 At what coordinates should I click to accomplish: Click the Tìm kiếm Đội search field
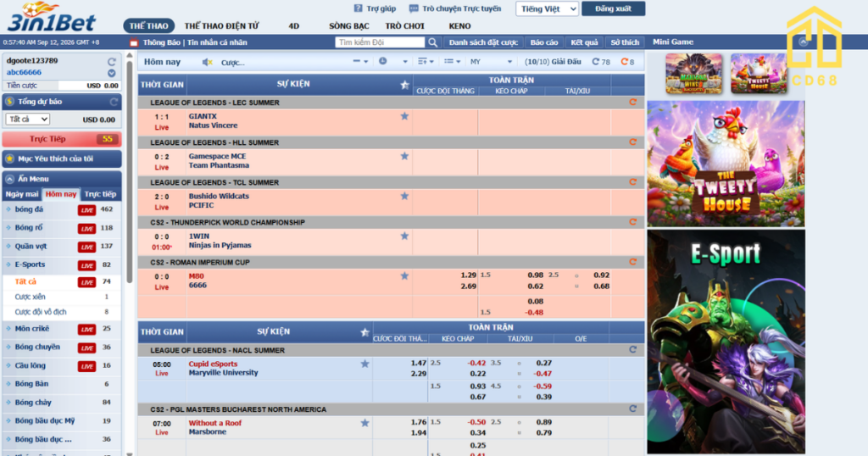(x=380, y=42)
